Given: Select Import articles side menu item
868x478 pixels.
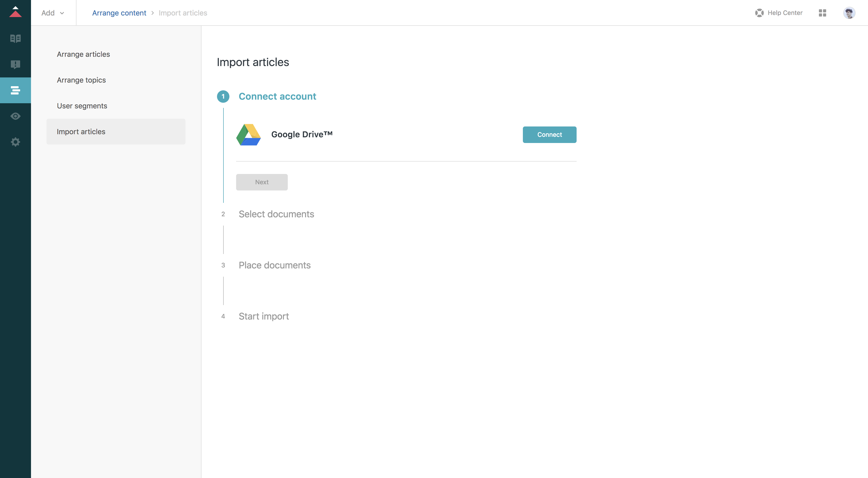Looking at the screenshot, I should 81,132.
